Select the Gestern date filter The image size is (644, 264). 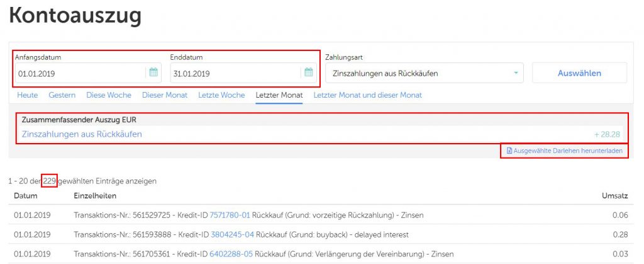coord(62,95)
